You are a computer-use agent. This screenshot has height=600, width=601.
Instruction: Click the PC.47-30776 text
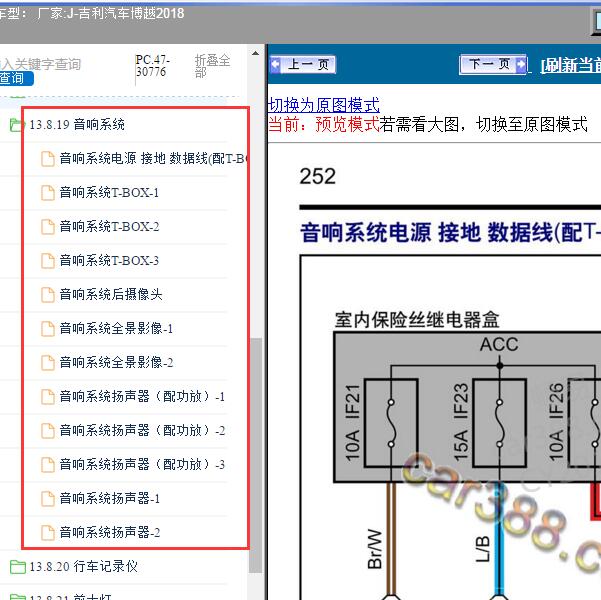coord(153,66)
